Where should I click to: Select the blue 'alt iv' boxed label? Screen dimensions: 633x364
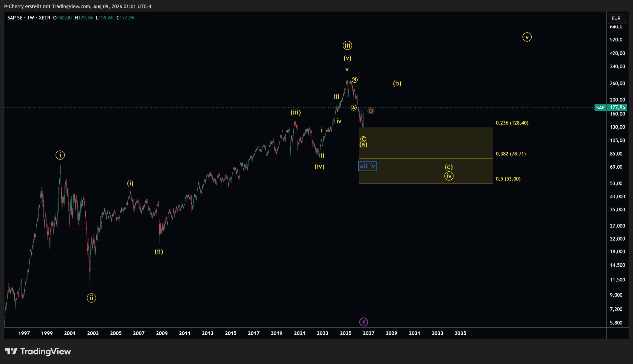coord(368,166)
